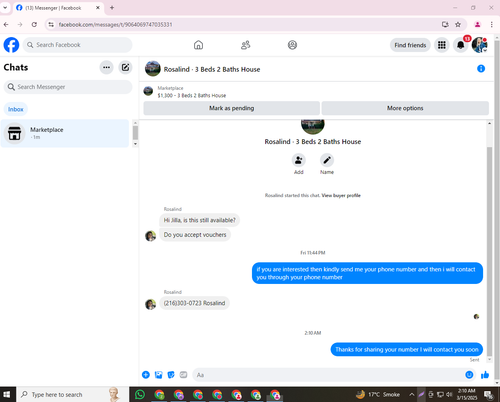Open the Groups/profile circle icon in top bar
This screenshot has height=402, width=500.
[292, 45]
